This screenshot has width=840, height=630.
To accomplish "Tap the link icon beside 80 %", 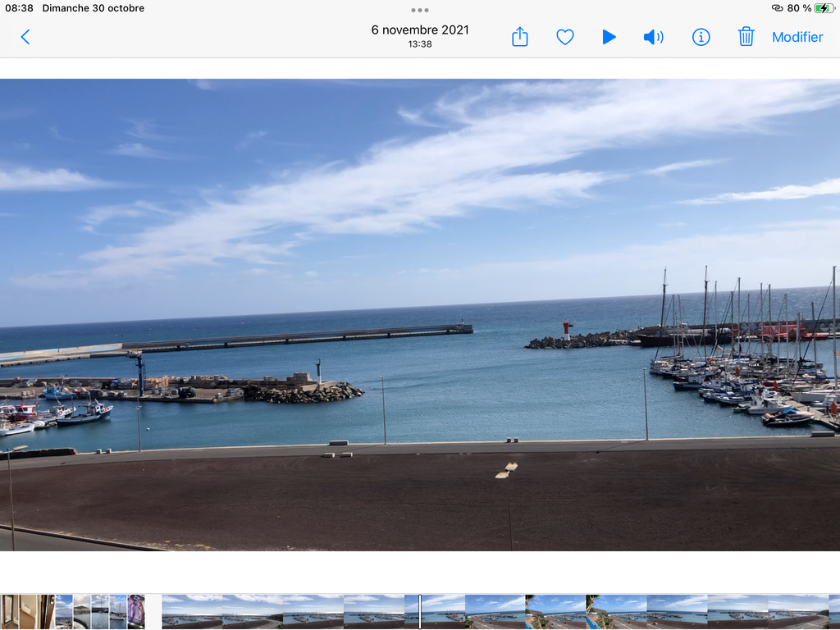I will 777,8.
